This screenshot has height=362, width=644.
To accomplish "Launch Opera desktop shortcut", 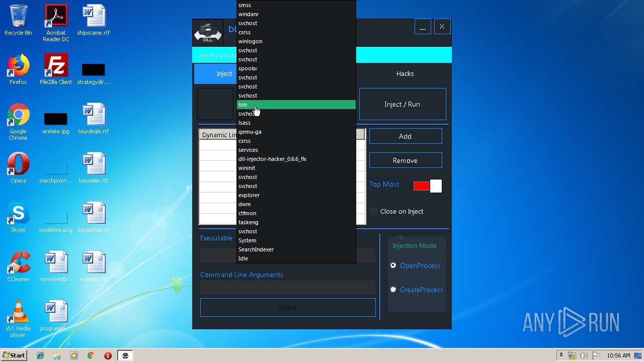I will pos(18,168).
